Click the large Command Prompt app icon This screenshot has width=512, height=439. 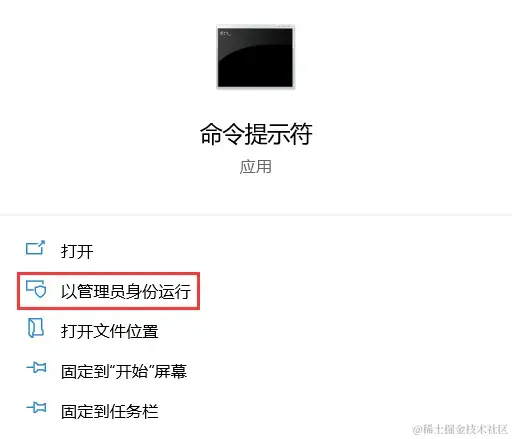255,57
